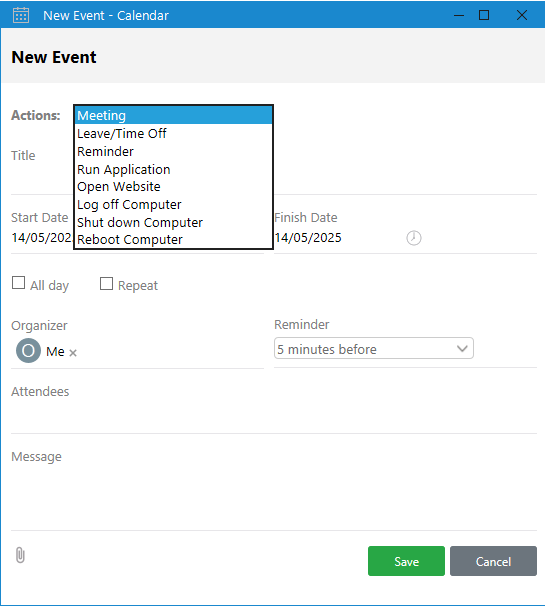Viewport: 545px width, 606px height.
Task: Minimize the New Event window
Action: tap(459, 15)
